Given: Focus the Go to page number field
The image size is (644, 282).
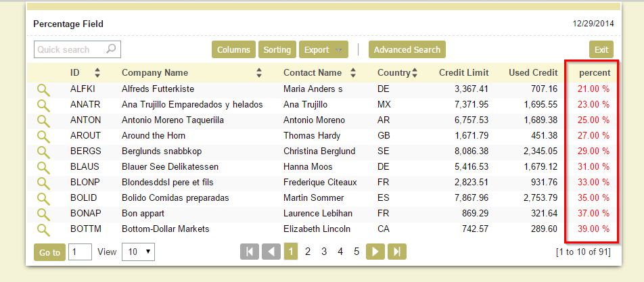Looking at the screenshot, I should tap(80, 252).
